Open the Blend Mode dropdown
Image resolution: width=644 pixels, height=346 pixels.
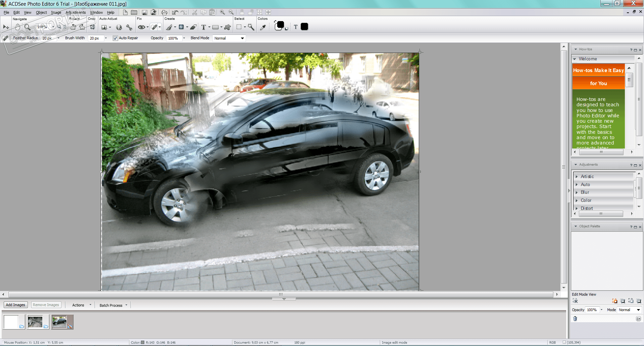229,38
